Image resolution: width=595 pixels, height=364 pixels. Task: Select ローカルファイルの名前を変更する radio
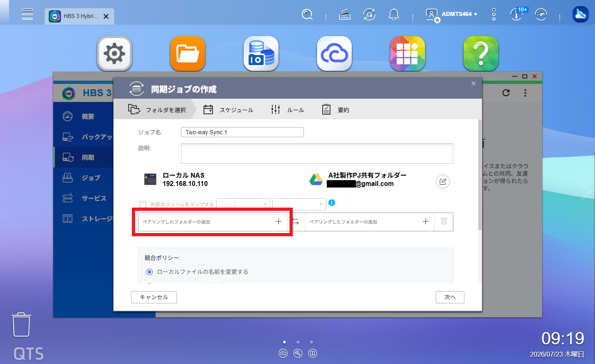[149, 272]
